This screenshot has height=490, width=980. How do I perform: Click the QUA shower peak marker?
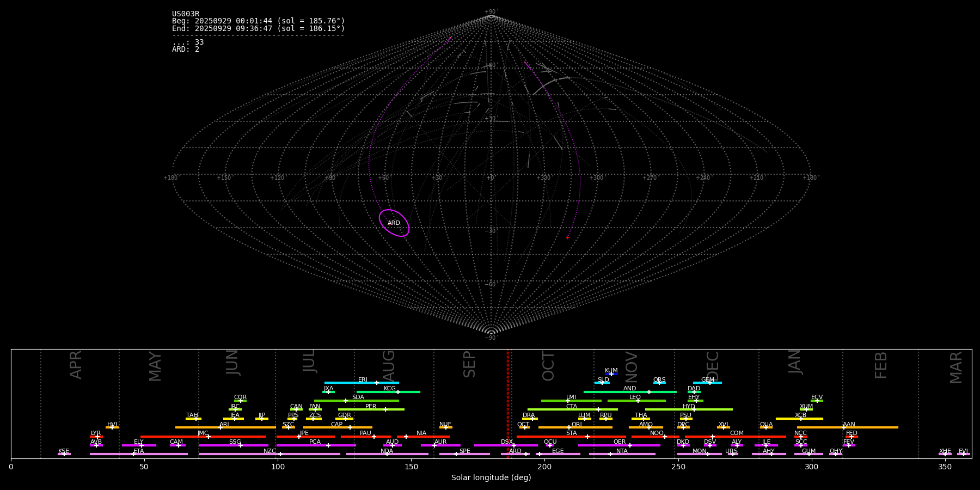pos(766,427)
